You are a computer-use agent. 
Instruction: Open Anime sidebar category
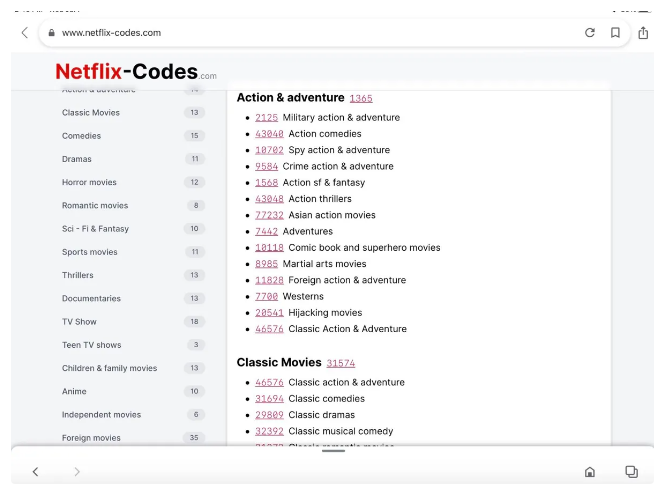74,391
